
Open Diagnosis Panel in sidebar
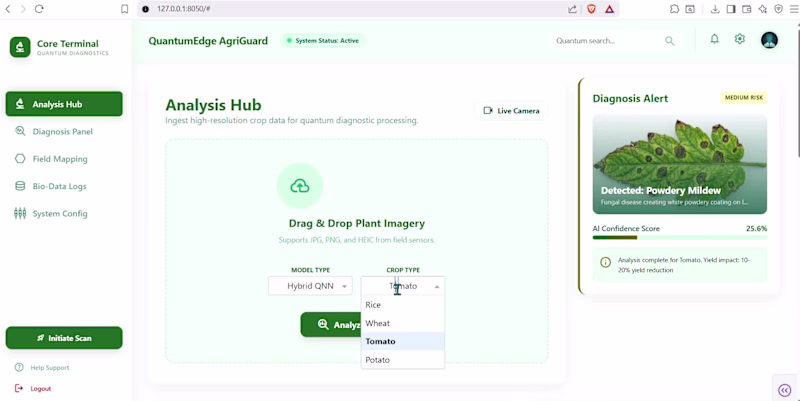pyautogui.click(x=64, y=132)
